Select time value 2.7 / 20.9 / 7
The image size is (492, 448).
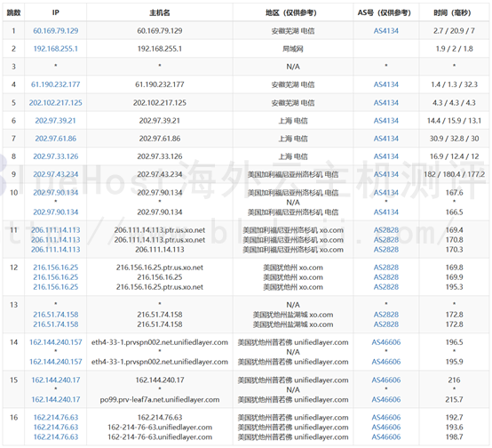pyautogui.click(x=454, y=31)
